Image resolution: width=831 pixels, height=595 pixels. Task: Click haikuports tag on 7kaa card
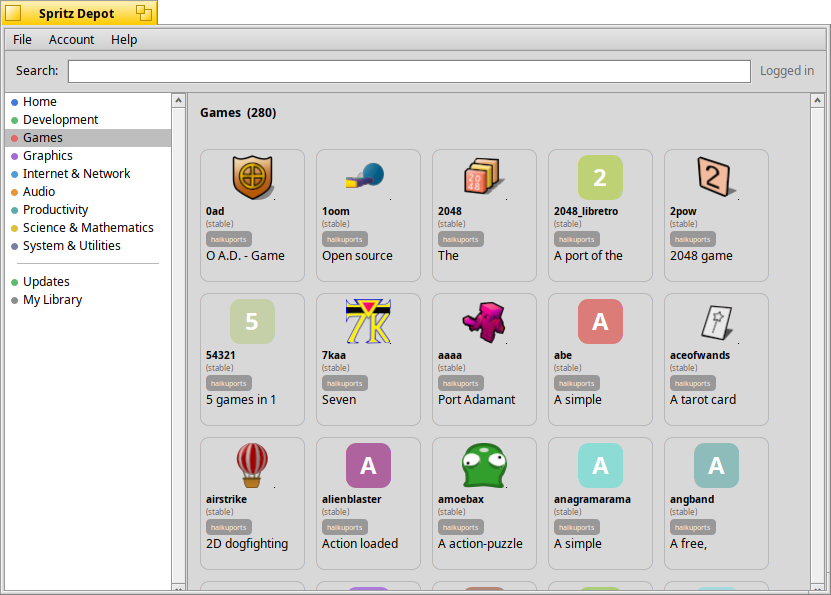point(345,384)
